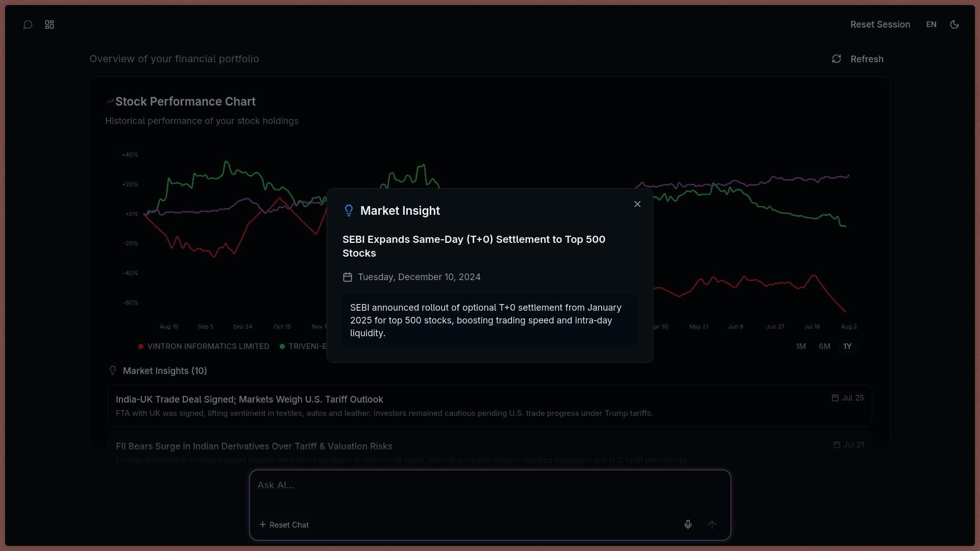The width and height of the screenshot is (980, 551).
Task: Click Reset Chat button
Action: (284, 525)
